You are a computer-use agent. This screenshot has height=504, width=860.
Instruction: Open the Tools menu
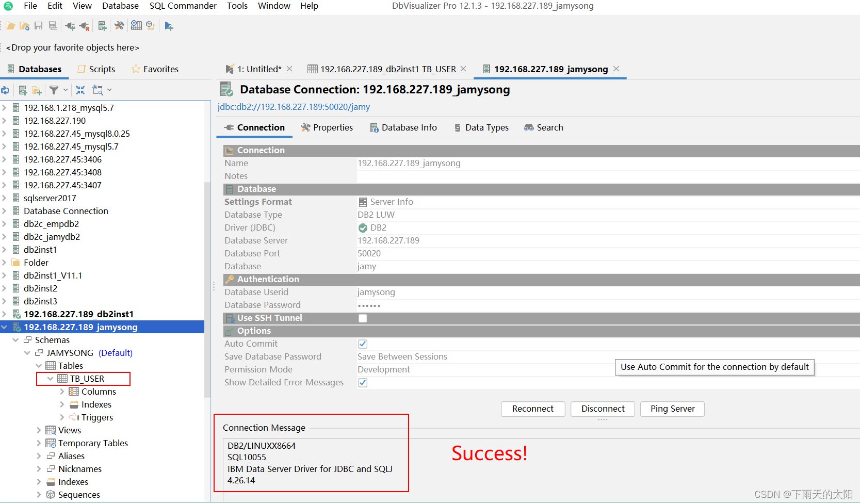237,6
